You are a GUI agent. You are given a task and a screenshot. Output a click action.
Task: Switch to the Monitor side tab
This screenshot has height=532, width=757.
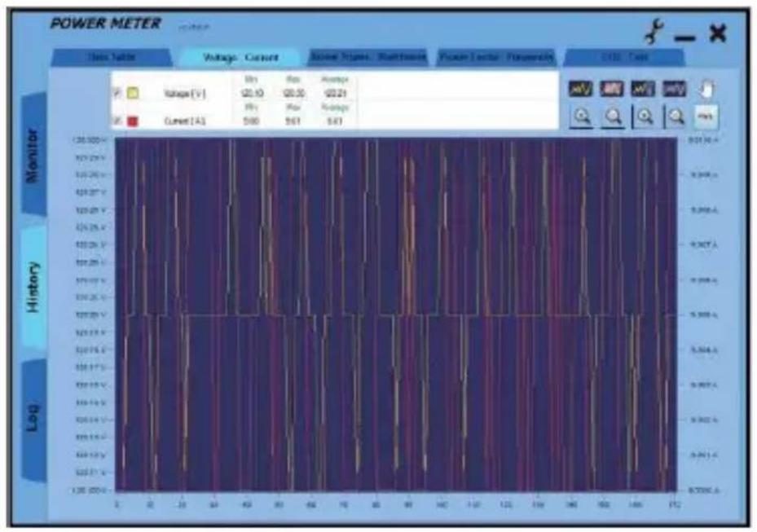[33, 155]
